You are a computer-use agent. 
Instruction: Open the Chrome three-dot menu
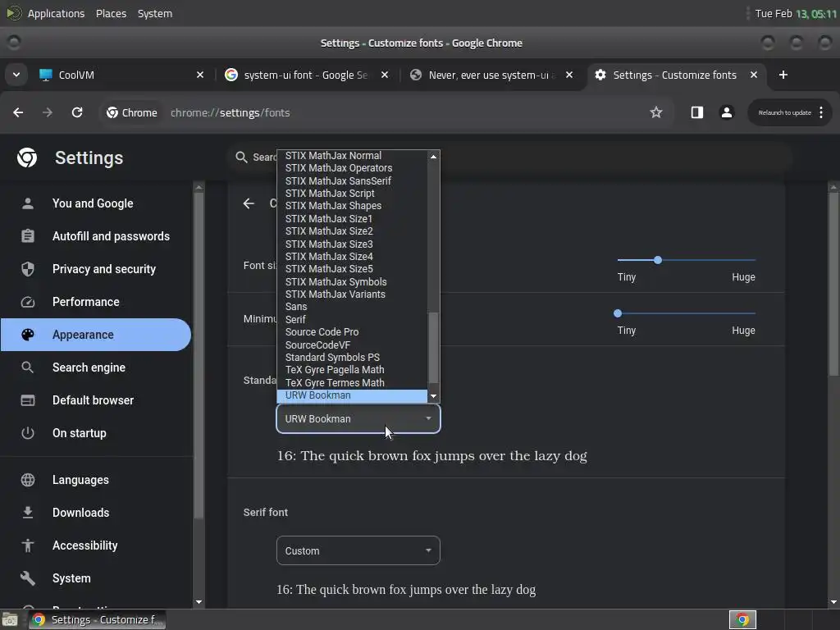820,112
